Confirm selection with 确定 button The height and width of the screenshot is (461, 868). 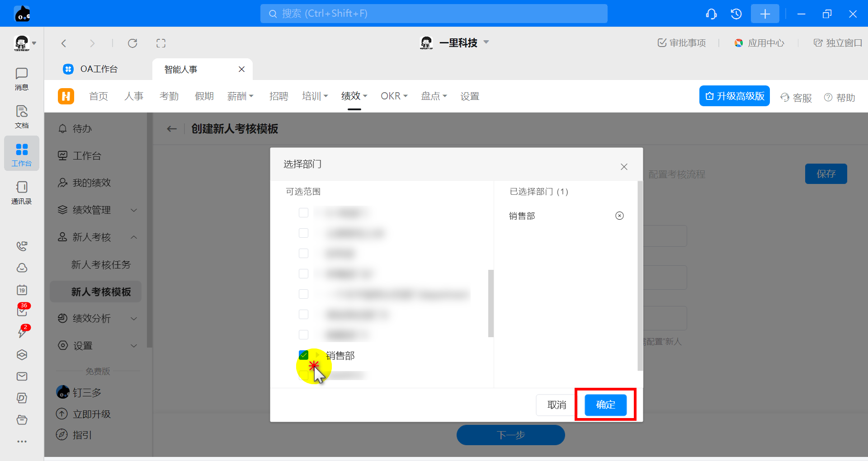[605, 405]
